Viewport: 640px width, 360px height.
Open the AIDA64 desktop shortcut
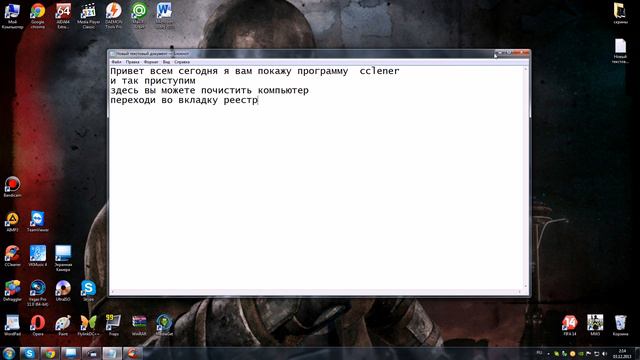[x=63, y=16]
